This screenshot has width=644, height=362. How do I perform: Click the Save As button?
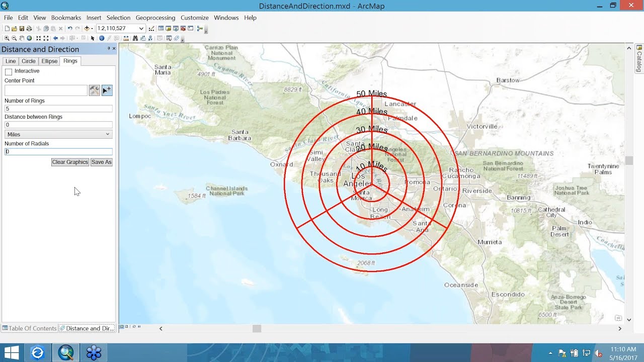coord(102,162)
